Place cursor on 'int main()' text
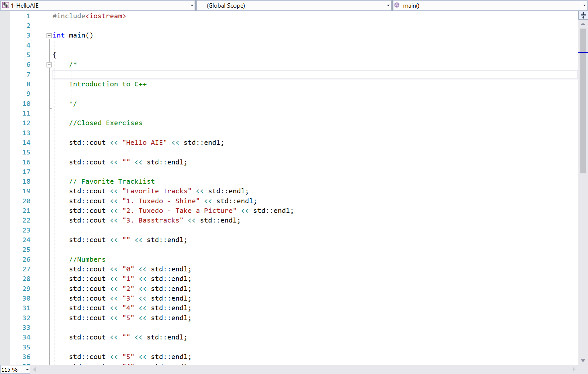The height and width of the screenshot is (374, 588). click(x=73, y=35)
